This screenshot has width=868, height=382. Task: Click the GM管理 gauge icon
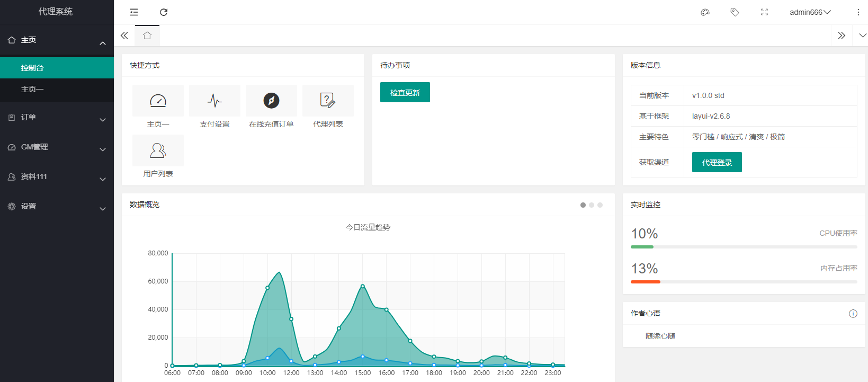click(12, 147)
